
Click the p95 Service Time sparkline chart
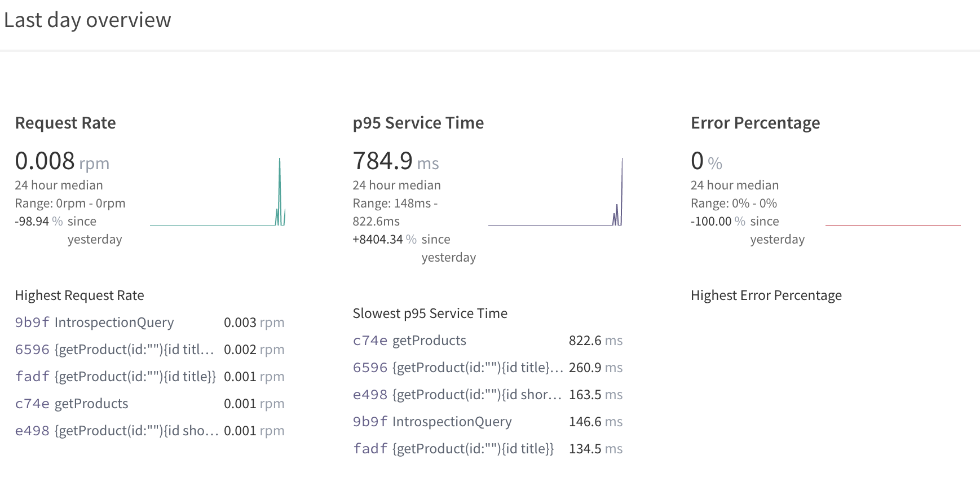point(555,192)
